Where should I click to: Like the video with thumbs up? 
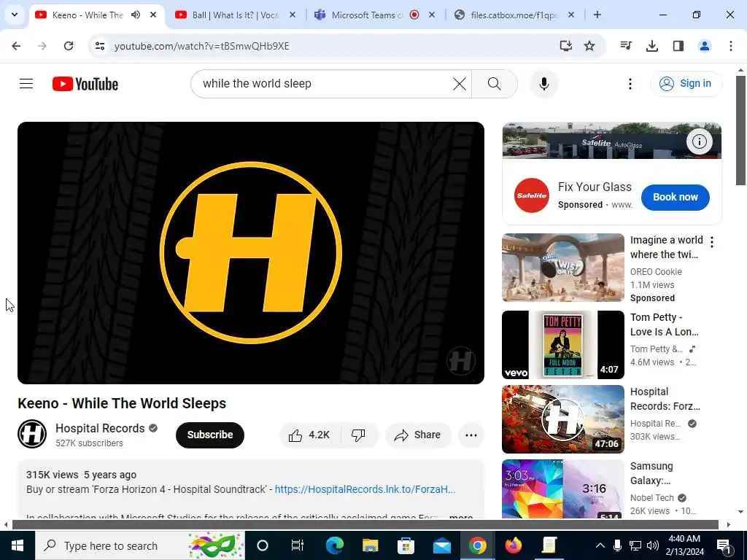click(309, 435)
